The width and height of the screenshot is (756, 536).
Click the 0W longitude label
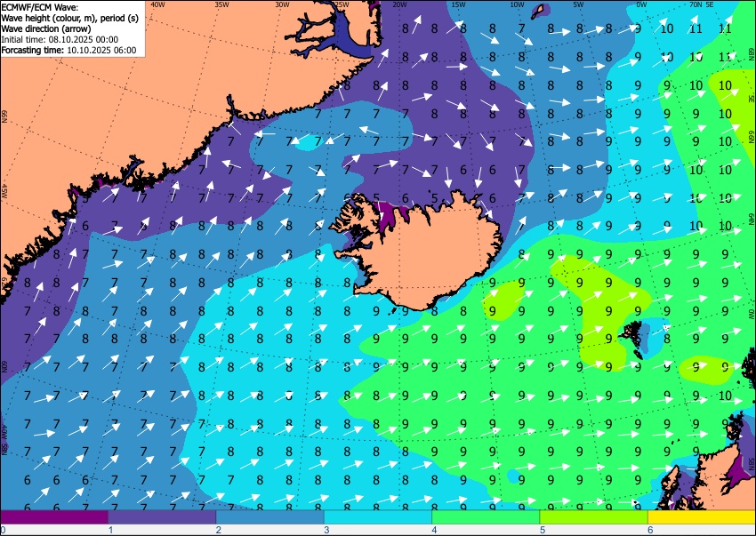641,4
